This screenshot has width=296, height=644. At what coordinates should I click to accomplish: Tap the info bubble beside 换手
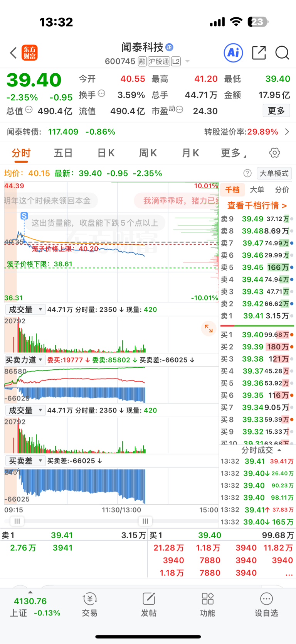coord(101,93)
